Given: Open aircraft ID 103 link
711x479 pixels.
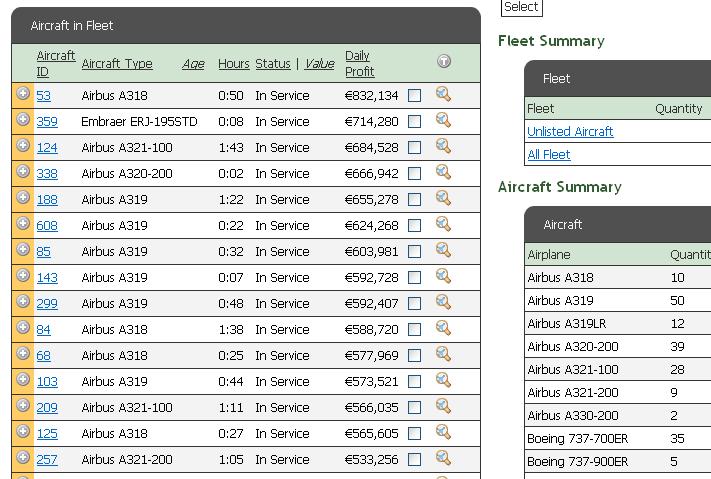Looking at the screenshot, I should click(47, 382).
